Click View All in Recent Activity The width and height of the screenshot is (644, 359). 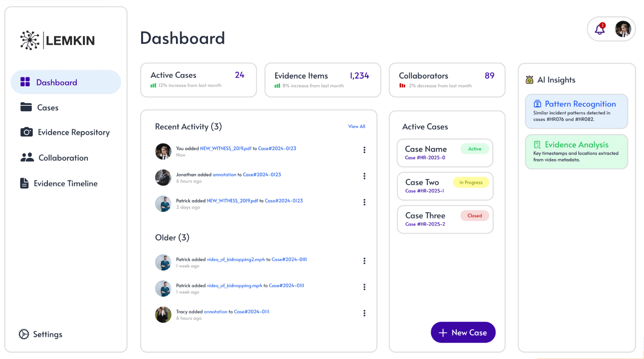click(x=356, y=127)
